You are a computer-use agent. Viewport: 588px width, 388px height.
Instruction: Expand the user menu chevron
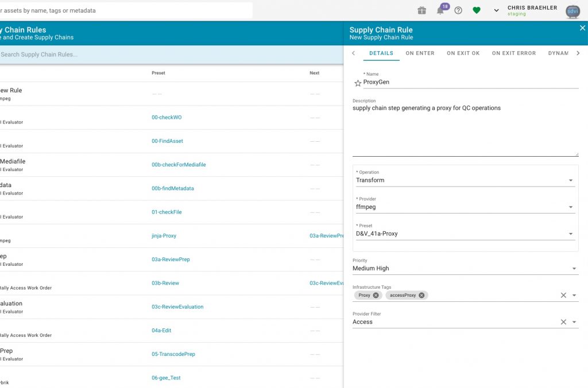click(496, 10)
